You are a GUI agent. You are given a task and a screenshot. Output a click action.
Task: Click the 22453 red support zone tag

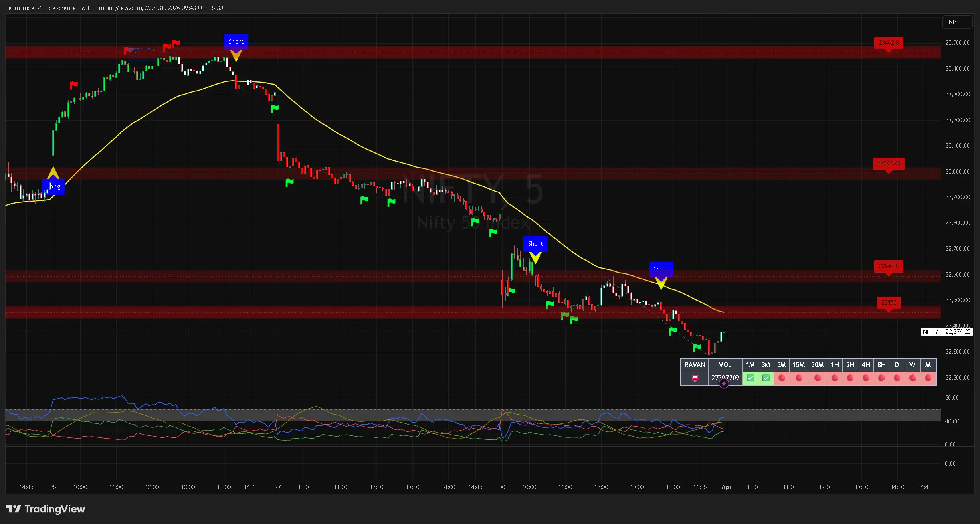[x=889, y=303]
